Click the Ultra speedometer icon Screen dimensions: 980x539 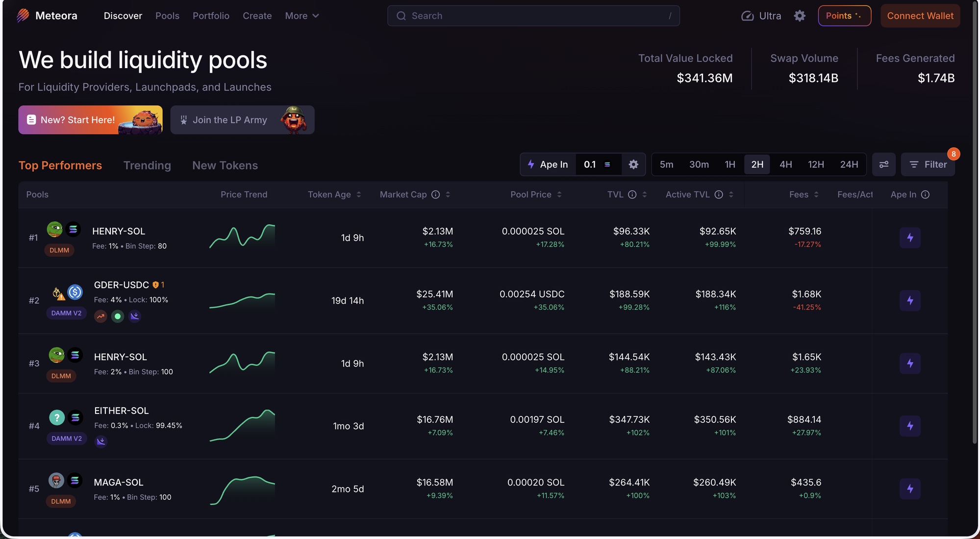click(747, 16)
